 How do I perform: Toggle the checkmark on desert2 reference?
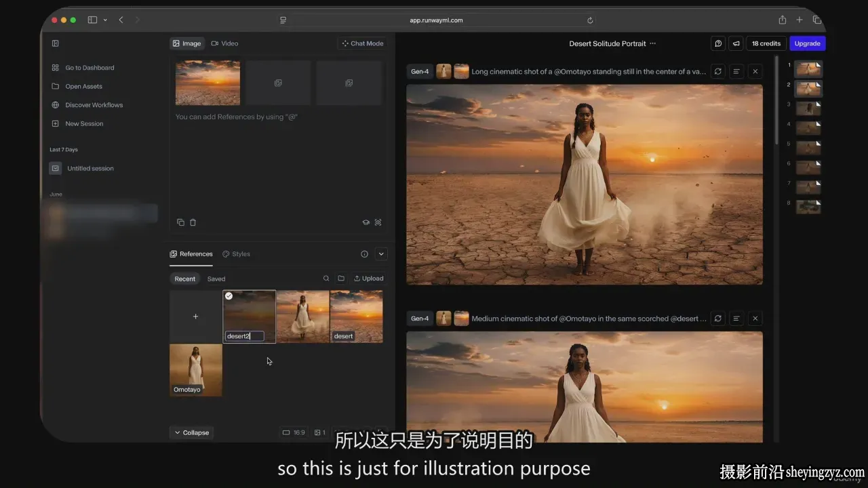229,296
